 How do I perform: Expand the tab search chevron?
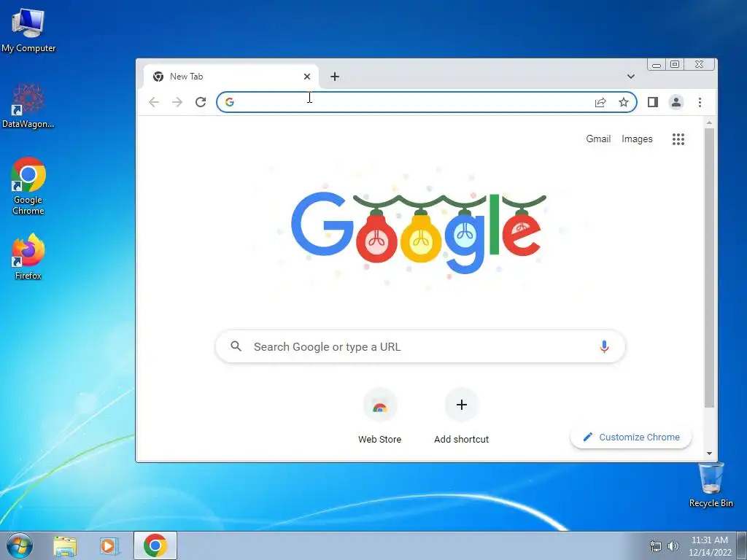(x=631, y=76)
